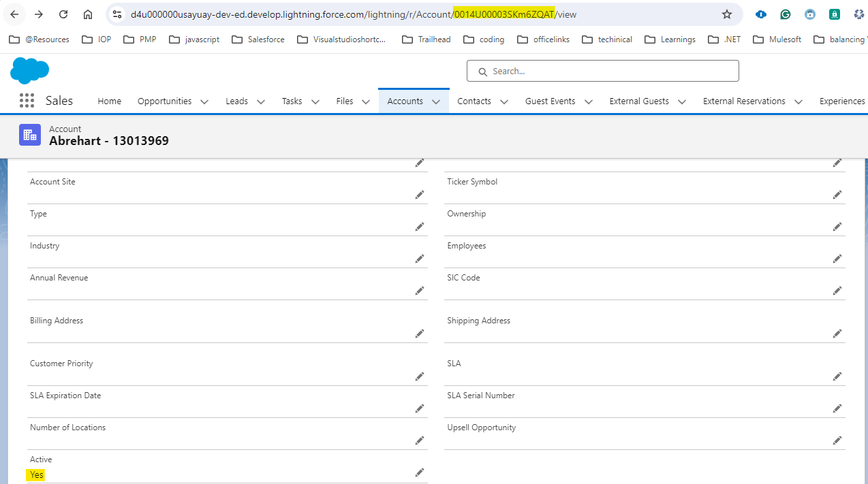This screenshot has height=484, width=868.
Task: Edit the Shipping Address using the pencil icon
Action: (837, 333)
